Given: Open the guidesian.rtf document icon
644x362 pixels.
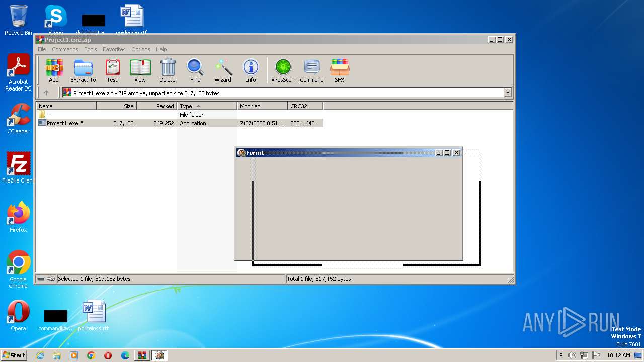Looking at the screenshot, I should coord(131,20).
